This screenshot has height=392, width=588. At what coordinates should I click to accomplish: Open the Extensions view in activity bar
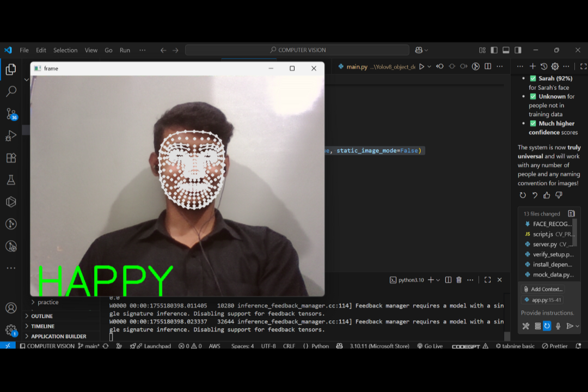pos(11,158)
